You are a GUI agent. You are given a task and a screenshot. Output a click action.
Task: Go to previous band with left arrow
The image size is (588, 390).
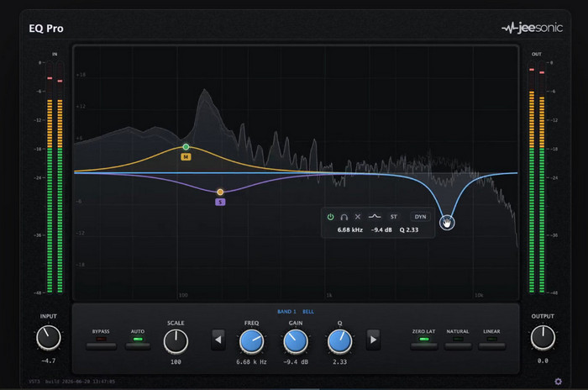point(218,340)
